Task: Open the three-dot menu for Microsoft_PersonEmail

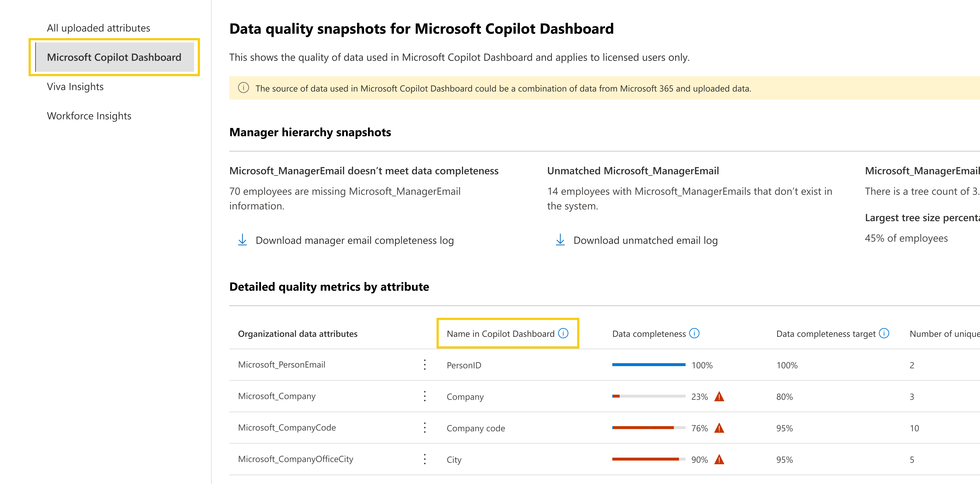Action: pyautogui.click(x=425, y=365)
